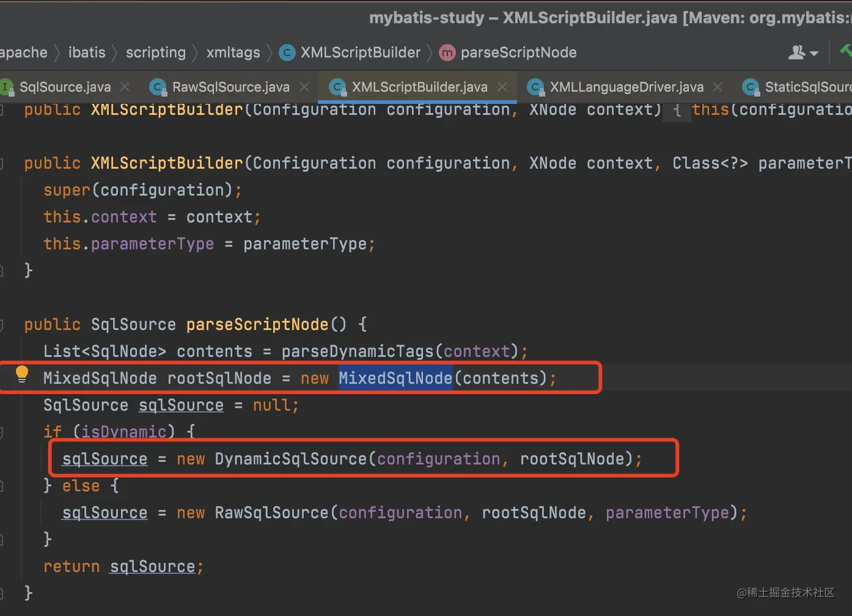The height and width of the screenshot is (616, 852).
Task: Toggle fold at '} else {' line
Action: click(x=2, y=486)
